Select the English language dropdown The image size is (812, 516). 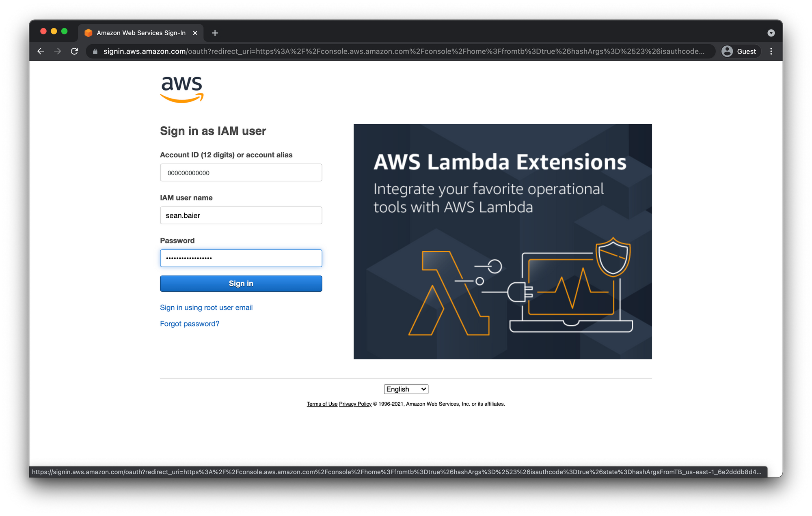[x=406, y=389]
